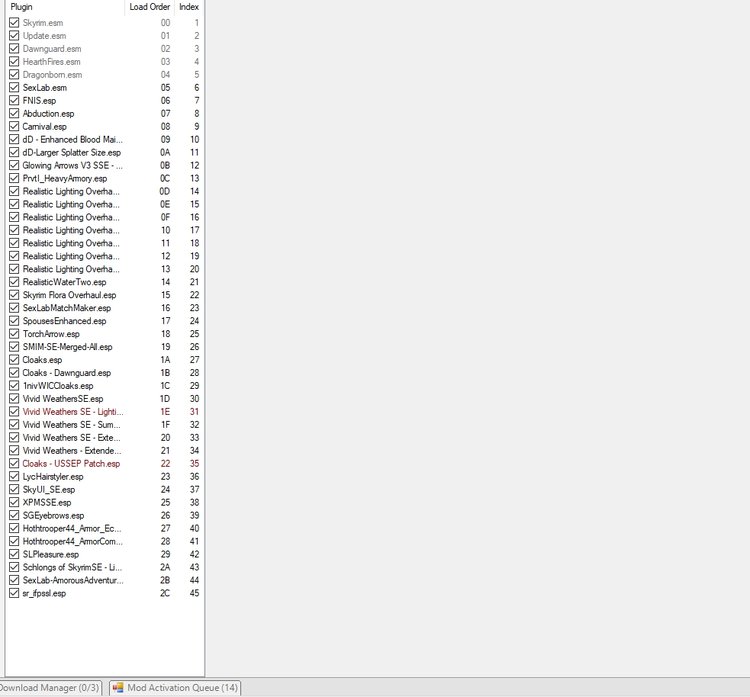Select Vivid WeathersSE.esp plugin

coord(63,398)
